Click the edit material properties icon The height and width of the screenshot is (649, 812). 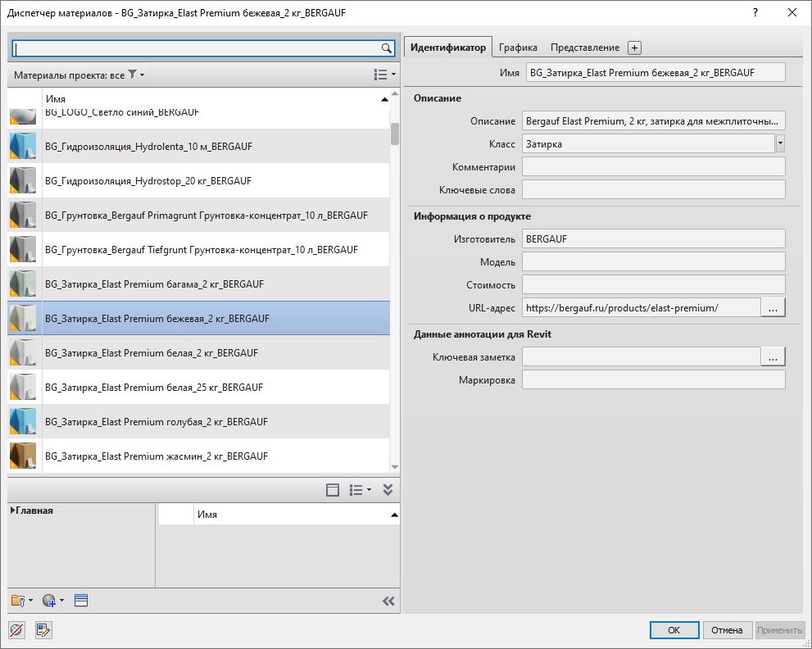tap(43, 630)
